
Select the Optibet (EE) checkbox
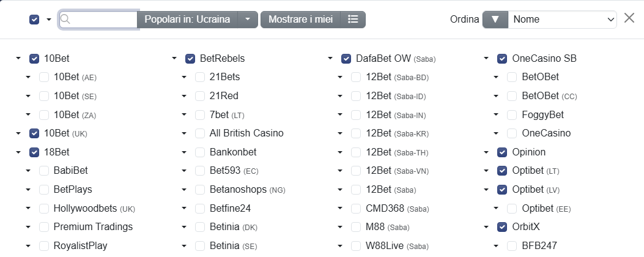click(512, 209)
